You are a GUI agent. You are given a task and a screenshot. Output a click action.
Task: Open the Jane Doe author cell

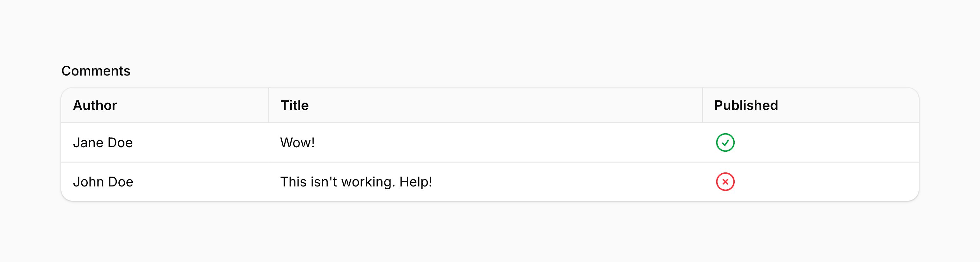click(x=103, y=142)
